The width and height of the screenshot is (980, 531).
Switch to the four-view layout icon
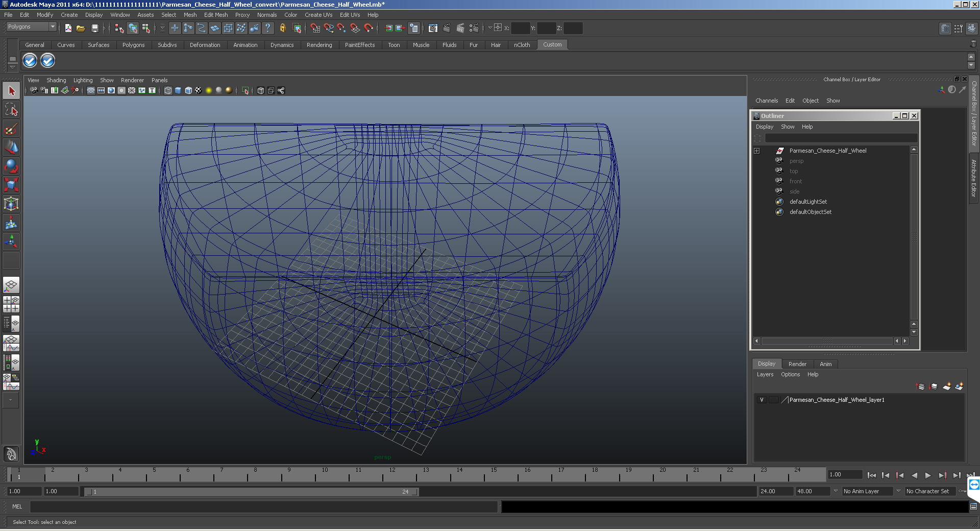11,304
